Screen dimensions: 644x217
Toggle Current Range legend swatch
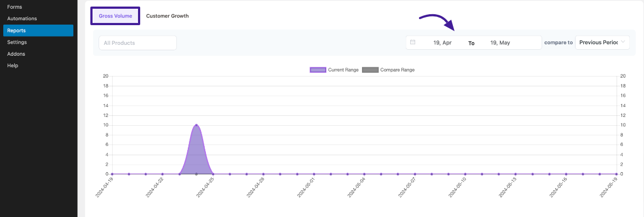[318, 70]
